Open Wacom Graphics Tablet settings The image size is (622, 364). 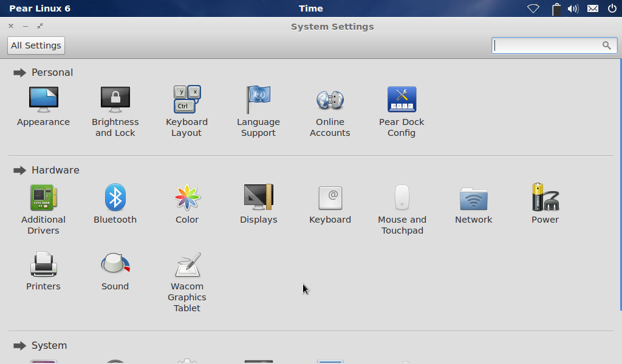point(187,282)
